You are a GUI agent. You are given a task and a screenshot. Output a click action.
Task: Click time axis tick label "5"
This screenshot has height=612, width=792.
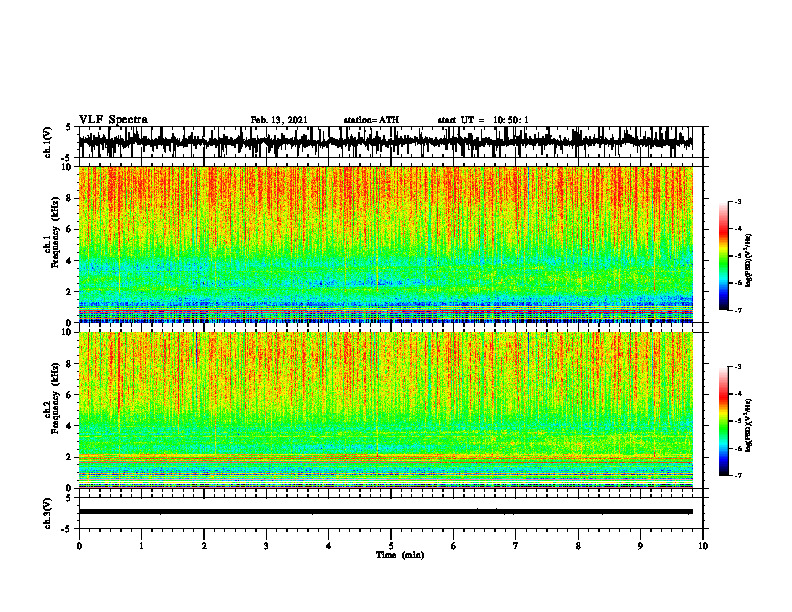[x=391, y=546]
